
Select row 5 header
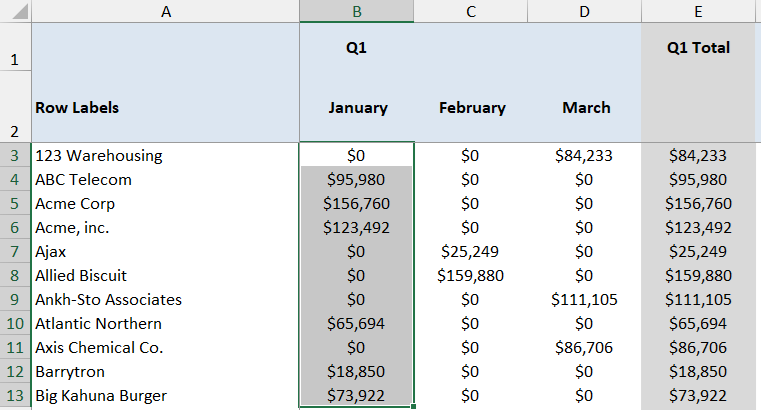click(x=15, y=203)
